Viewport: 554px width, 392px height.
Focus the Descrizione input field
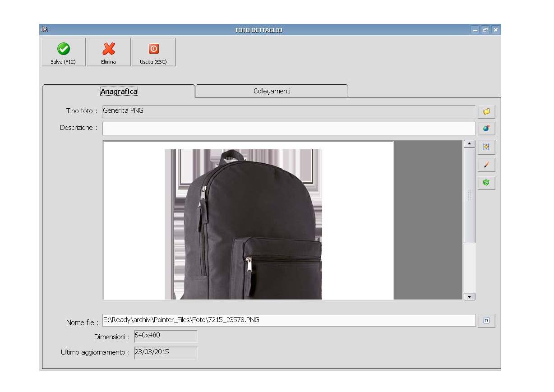[x=289, y=129]
